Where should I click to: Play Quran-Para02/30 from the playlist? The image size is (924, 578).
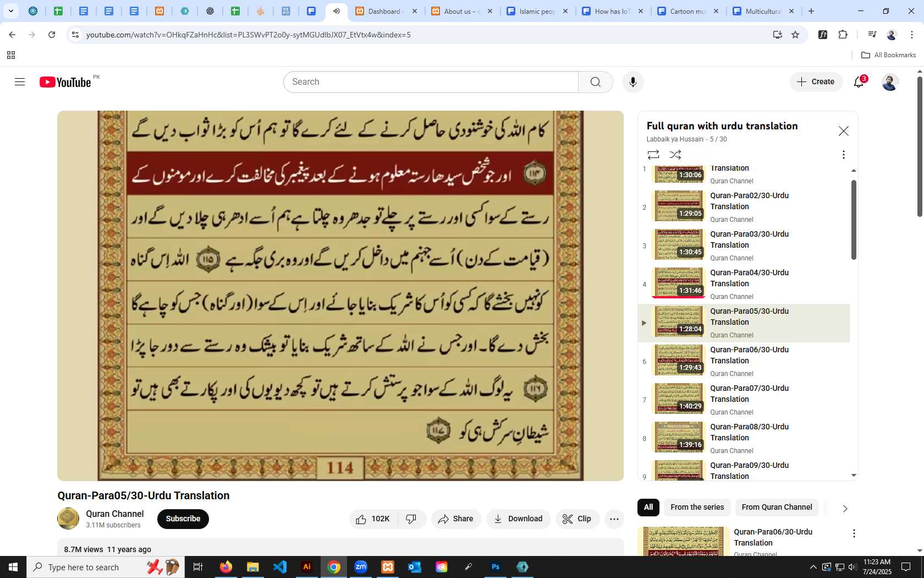click(x=744, y=207)
